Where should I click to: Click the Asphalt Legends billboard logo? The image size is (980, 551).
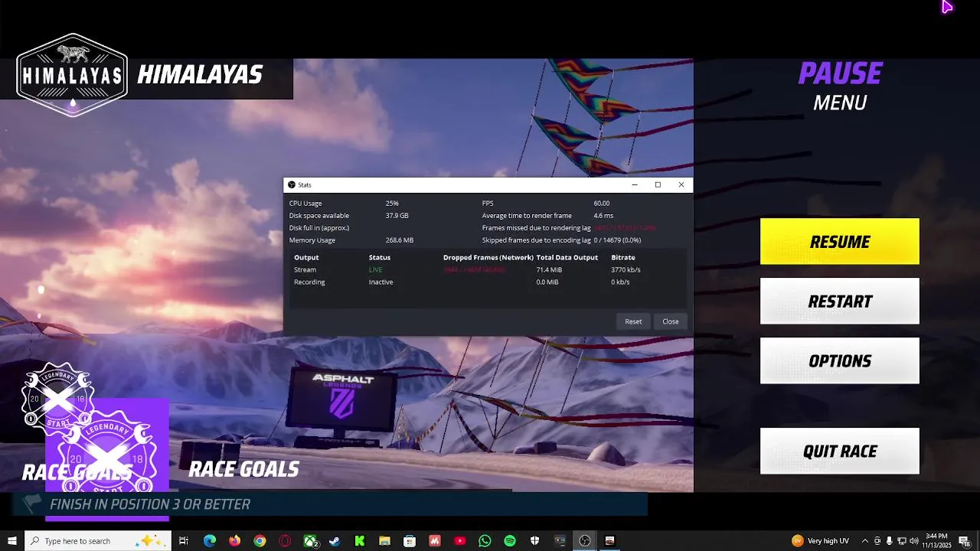342,396
